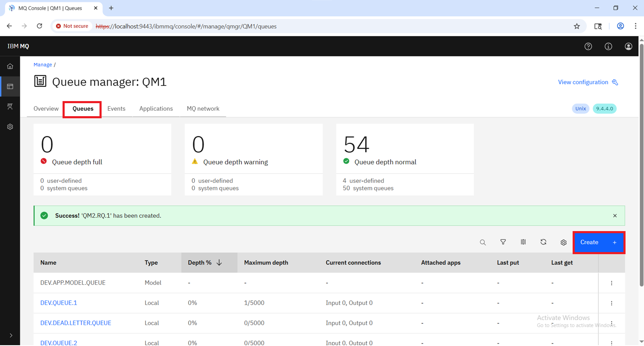The image size is (644, 346).
Task: Click the Not secure site info chip
Action: (72, 26)
